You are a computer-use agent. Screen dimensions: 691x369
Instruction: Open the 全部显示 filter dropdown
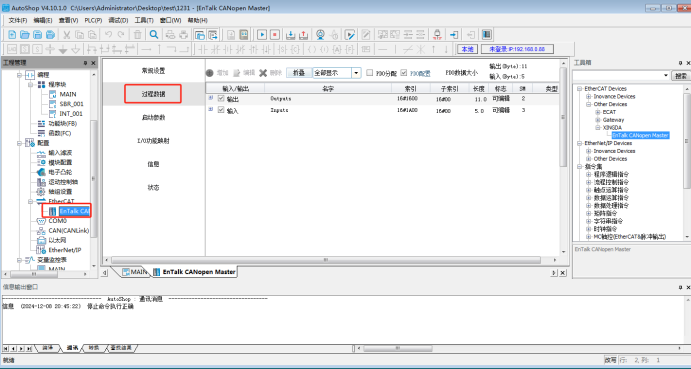click(357, 73)
